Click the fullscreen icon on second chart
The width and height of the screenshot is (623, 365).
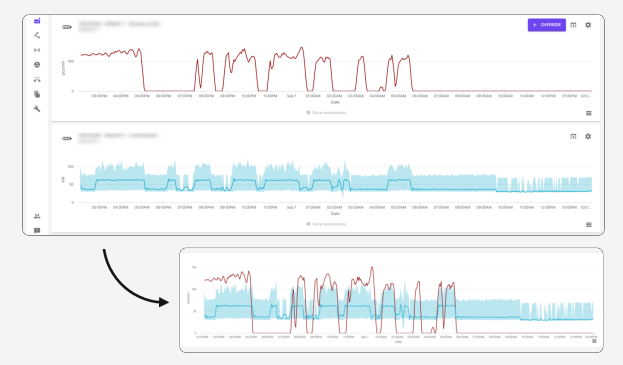click(573, 136)
